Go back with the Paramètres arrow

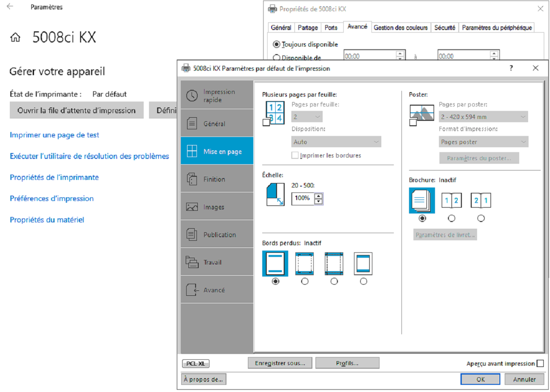[x=10, y=7]
